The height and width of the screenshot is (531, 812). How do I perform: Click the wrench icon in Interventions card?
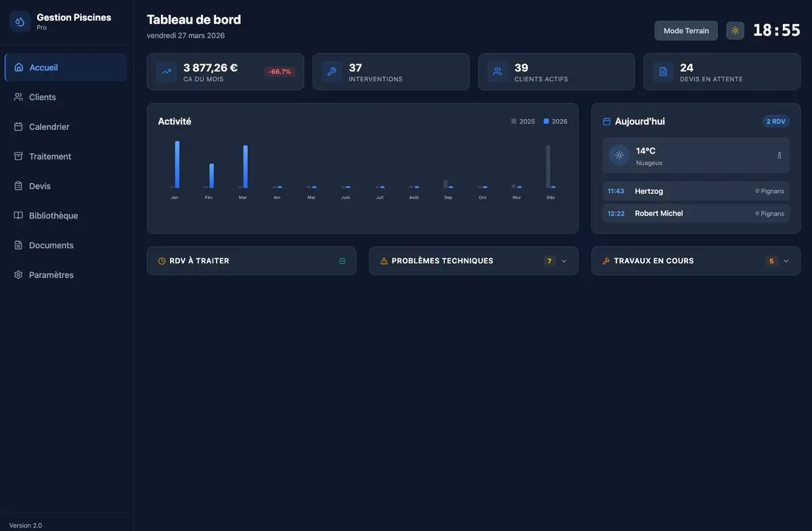point(332,72)
